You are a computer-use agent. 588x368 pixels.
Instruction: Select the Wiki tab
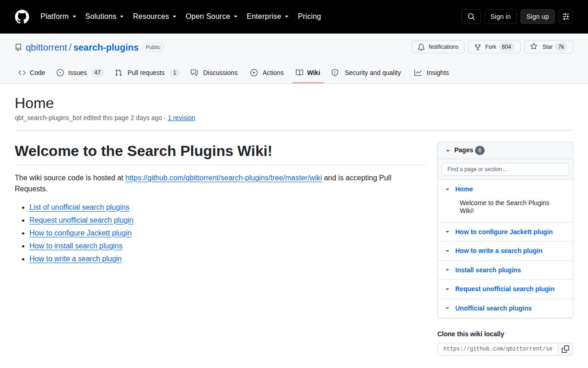tap(308, 73)
